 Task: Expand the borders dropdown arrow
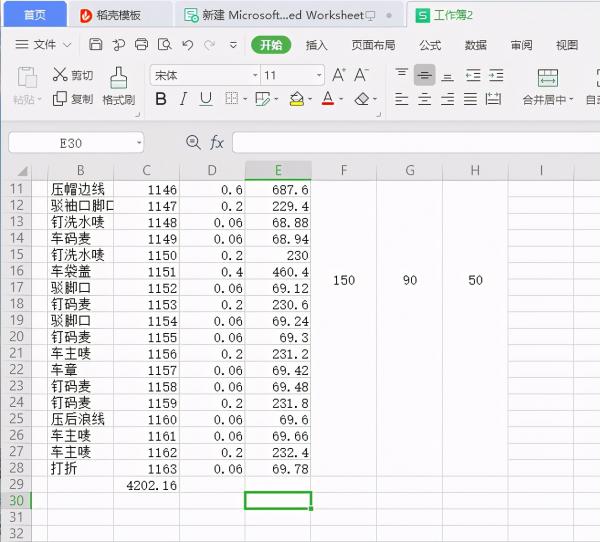click(x=245, y=99)
